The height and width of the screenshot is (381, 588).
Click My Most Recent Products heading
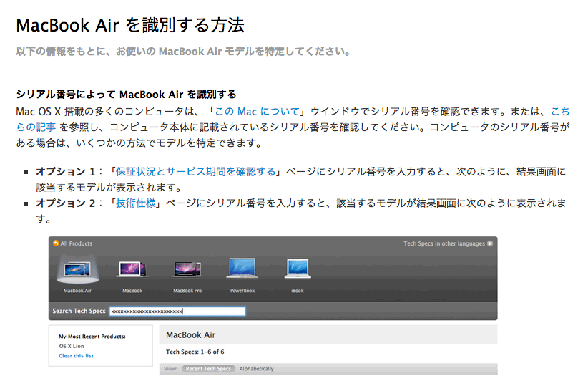(92, 337)
